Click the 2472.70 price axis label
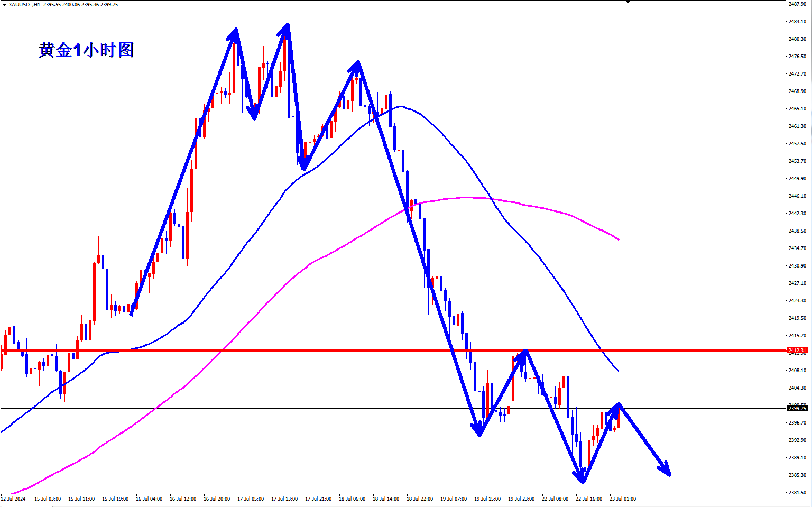The width and height of the screenshot is (812, 507). (x=797, y=74)
